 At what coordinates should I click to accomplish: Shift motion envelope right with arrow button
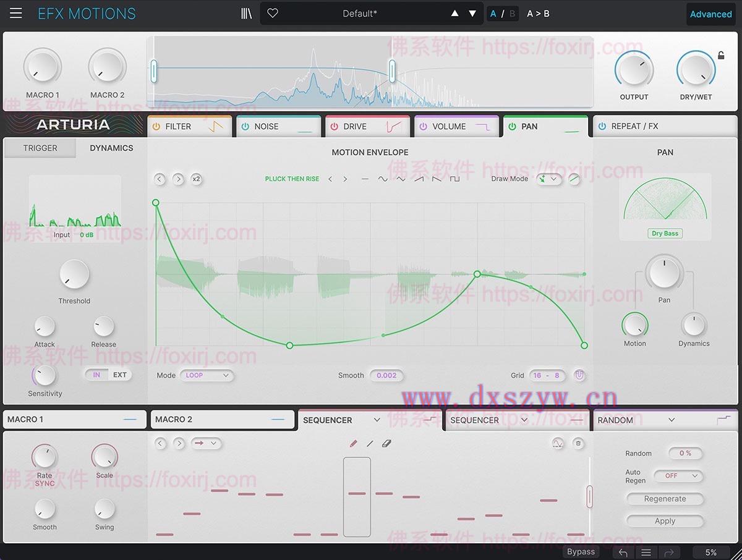pyautogui.click(x=178, y=179)
